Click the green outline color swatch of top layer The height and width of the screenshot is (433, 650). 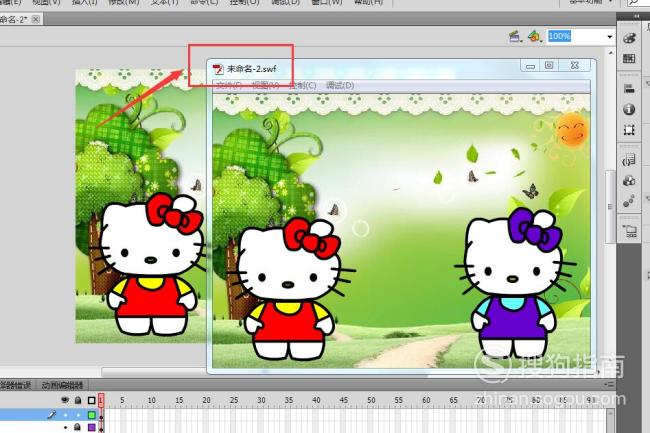(92, 414)
